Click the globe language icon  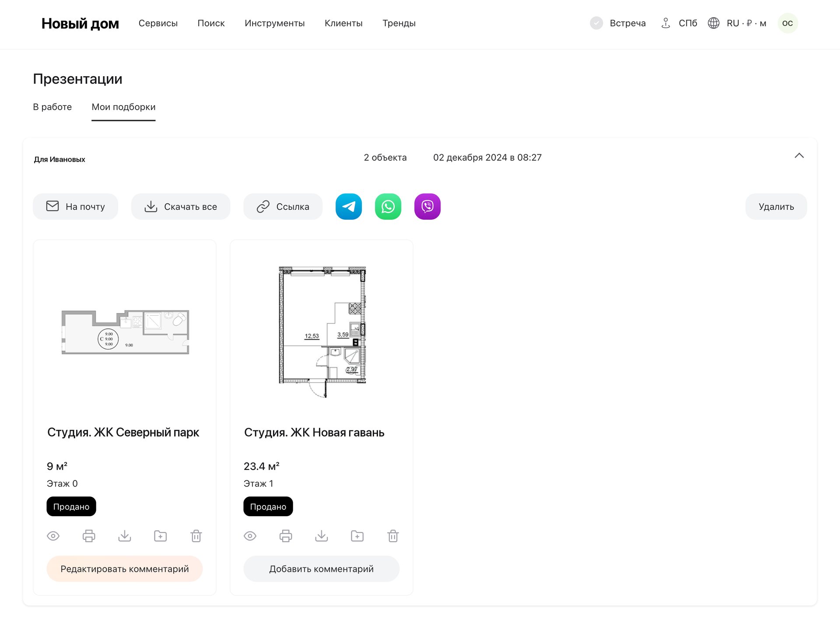(x=714, y=23)
